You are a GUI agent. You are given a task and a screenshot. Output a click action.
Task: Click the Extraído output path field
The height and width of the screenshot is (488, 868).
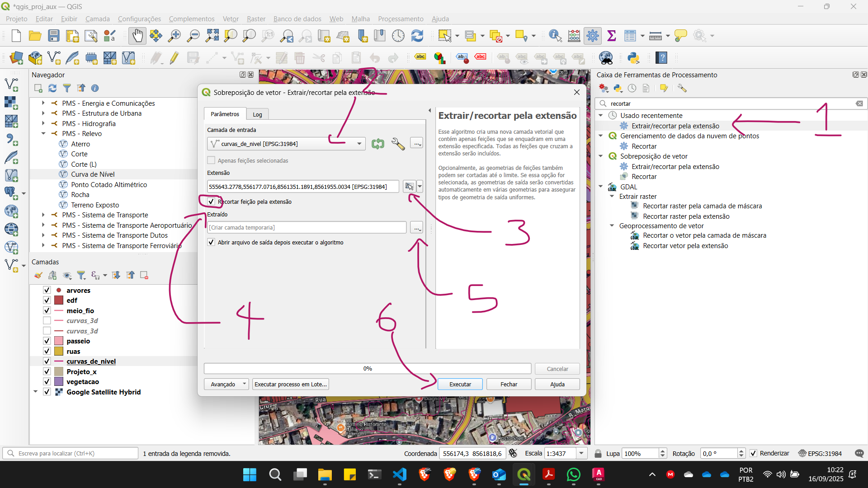(307, 227)
